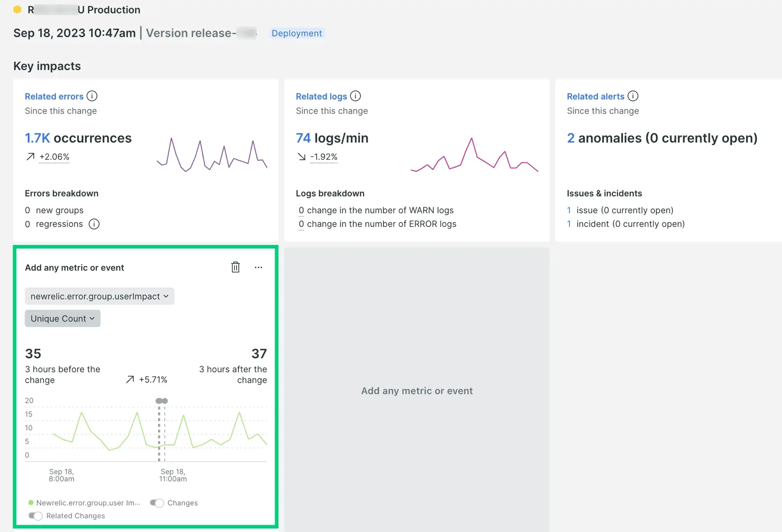The image size is (782, 532).
Task: Click the 1 incident count link
Action: click(x=569, y=224)
